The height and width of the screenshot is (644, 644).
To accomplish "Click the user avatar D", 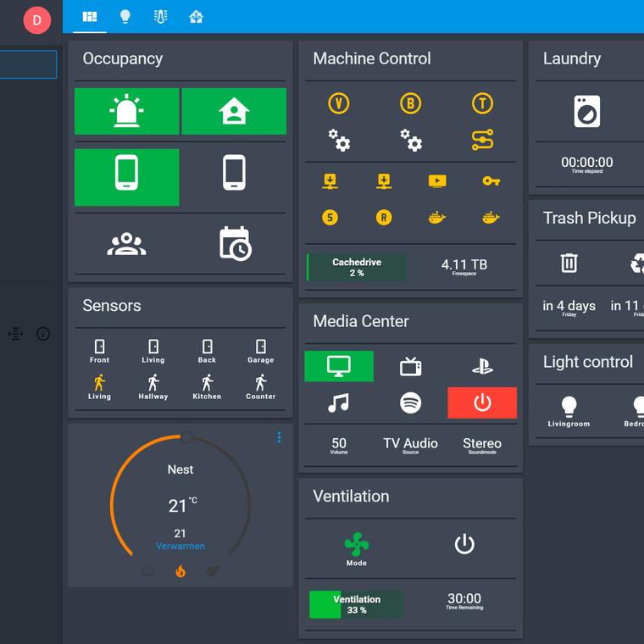I will (x=36, y=19).
